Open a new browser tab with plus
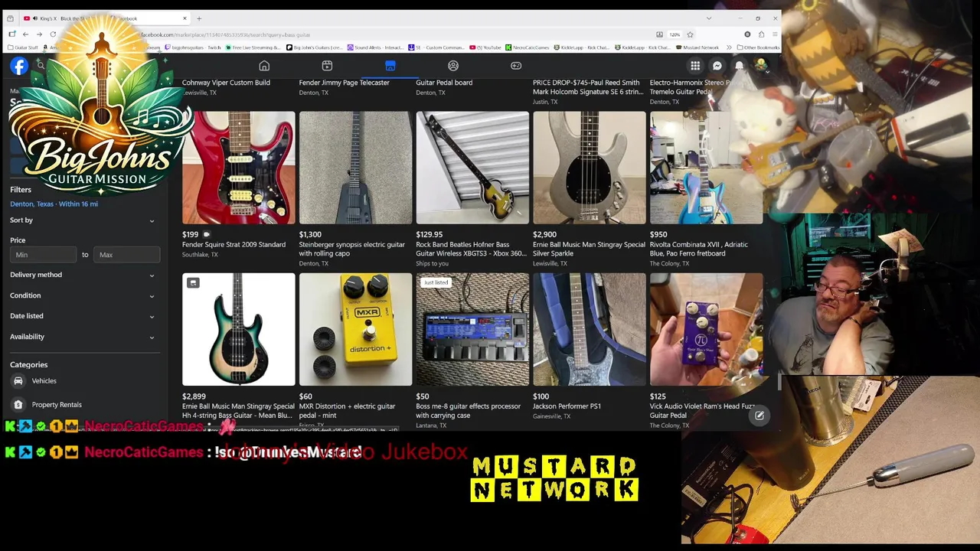 click(199, 18)
